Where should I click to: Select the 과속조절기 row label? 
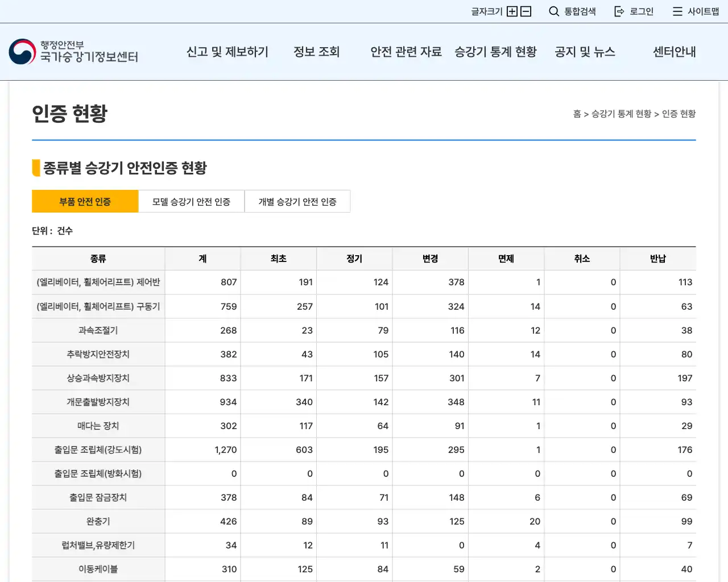98,330
